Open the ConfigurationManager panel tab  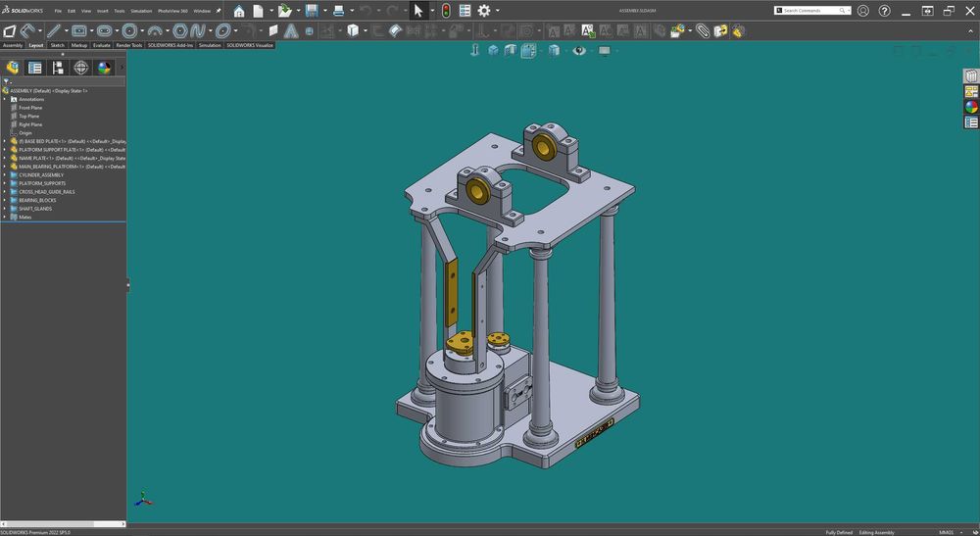click(58, 68)
